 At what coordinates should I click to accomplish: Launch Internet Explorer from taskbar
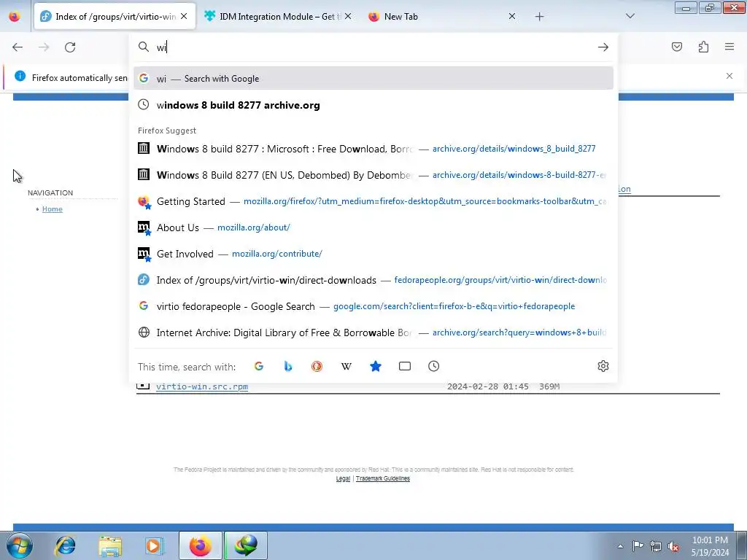[x=65, y=545]
